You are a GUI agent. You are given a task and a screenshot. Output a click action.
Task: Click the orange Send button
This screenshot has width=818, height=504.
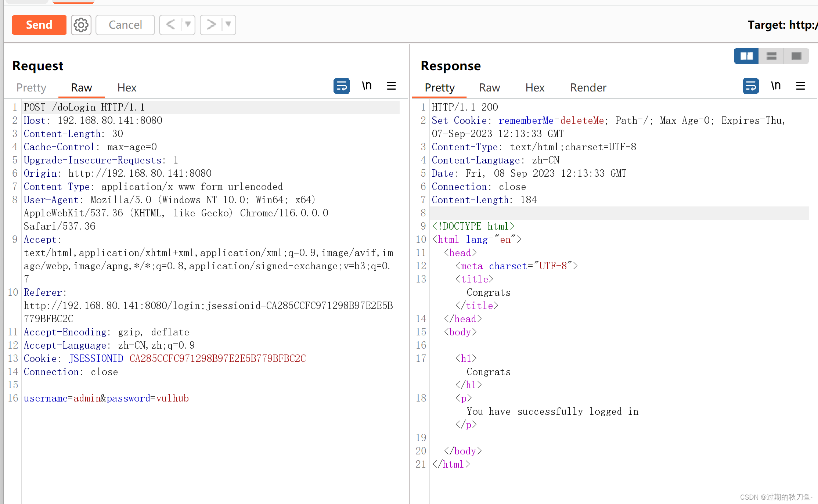(39, 25)
